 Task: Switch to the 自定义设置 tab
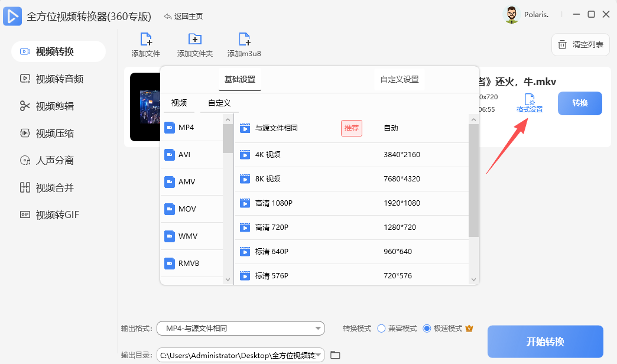point(399,79)
